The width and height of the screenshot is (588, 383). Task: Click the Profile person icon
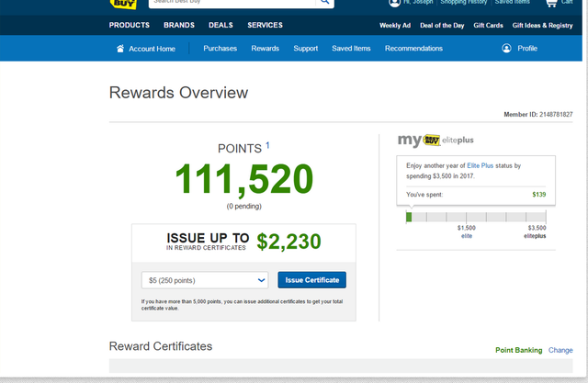click(506, 49)
